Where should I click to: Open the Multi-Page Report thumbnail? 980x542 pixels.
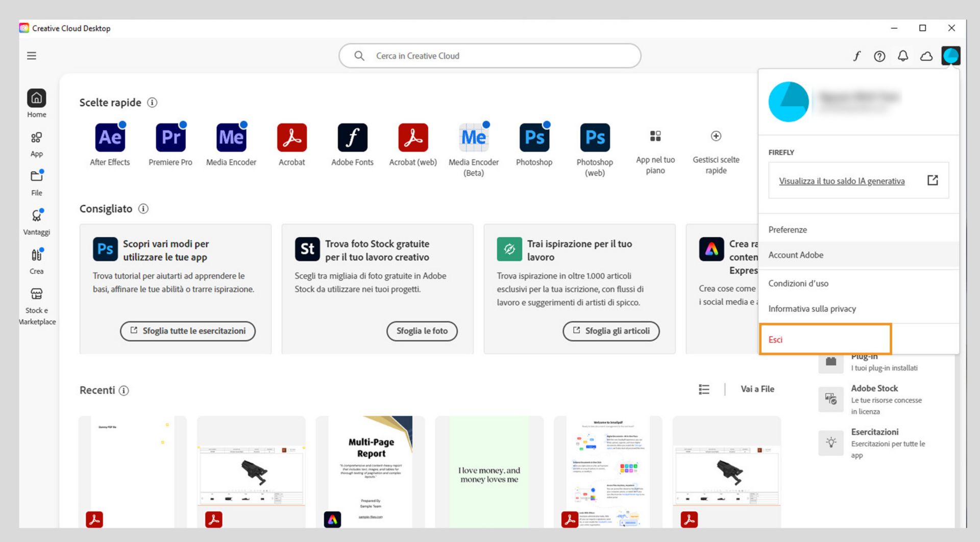tap(371, 472)
